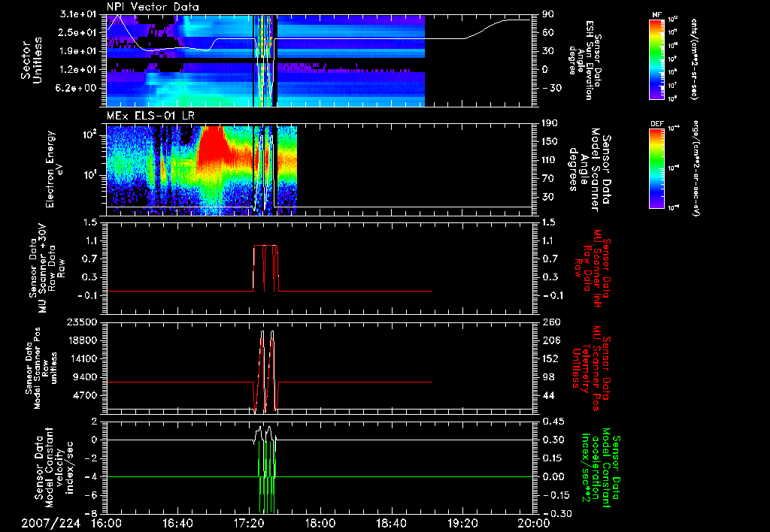
Task: Select the 'Sector Unitless' axis label
Action: click(x=30, y=60)
